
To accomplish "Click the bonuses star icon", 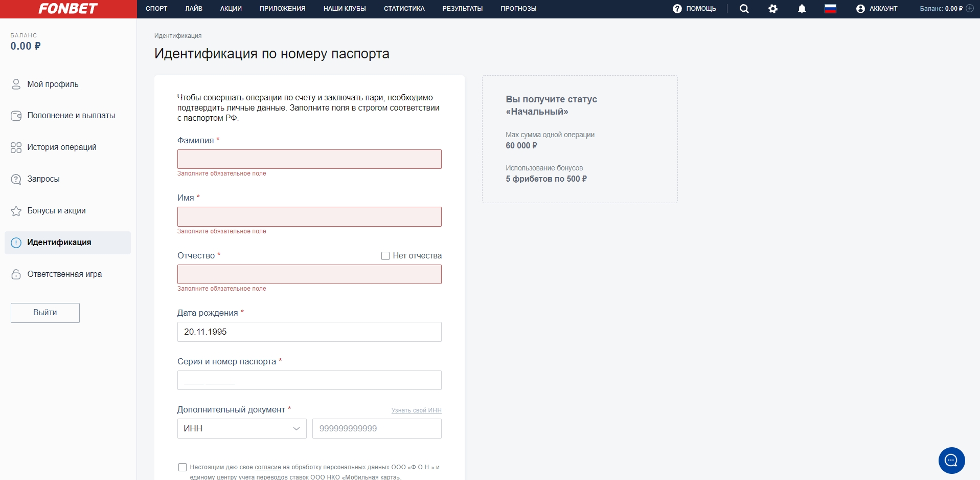I will click(x=16, y=211).
